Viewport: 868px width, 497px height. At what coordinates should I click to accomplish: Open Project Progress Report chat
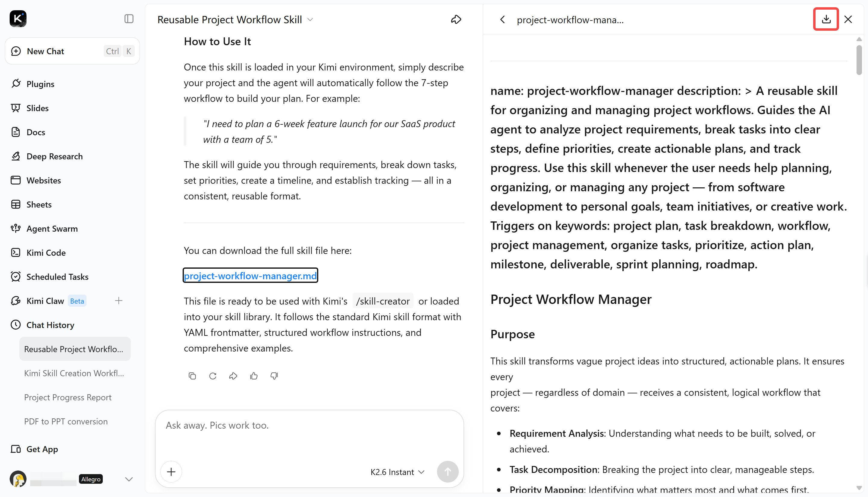coord(68,397)
